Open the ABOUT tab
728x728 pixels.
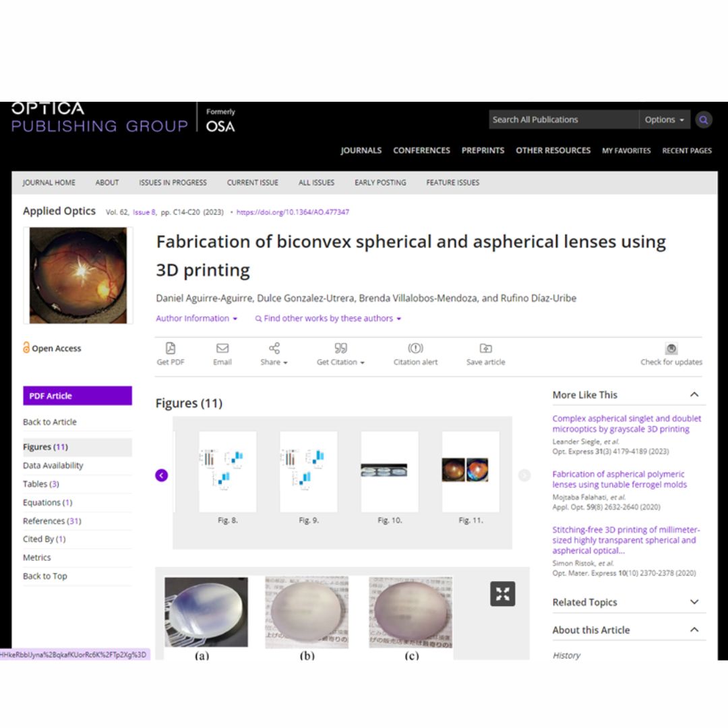[x=107, y=183]
